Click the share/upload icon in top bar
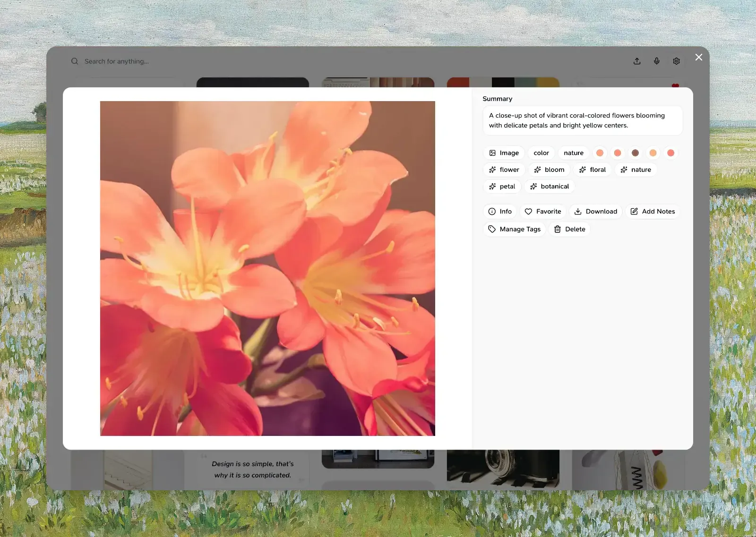 (637, 61)
